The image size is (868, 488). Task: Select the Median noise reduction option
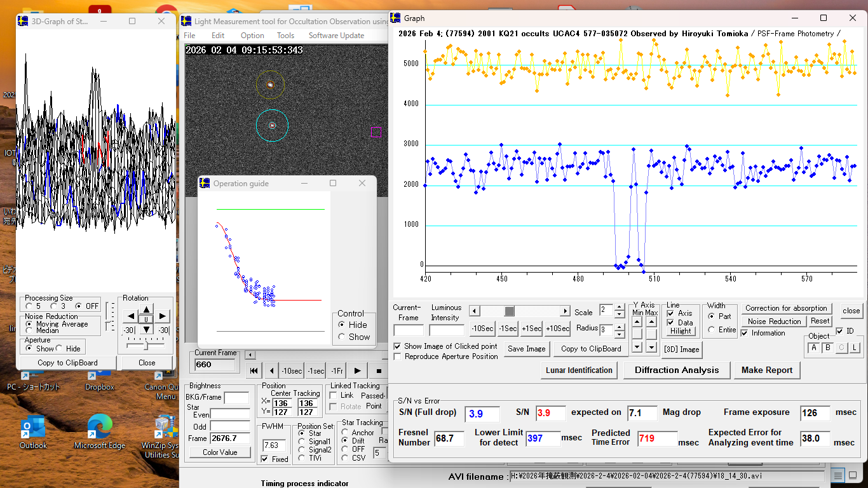coord(29,330)
